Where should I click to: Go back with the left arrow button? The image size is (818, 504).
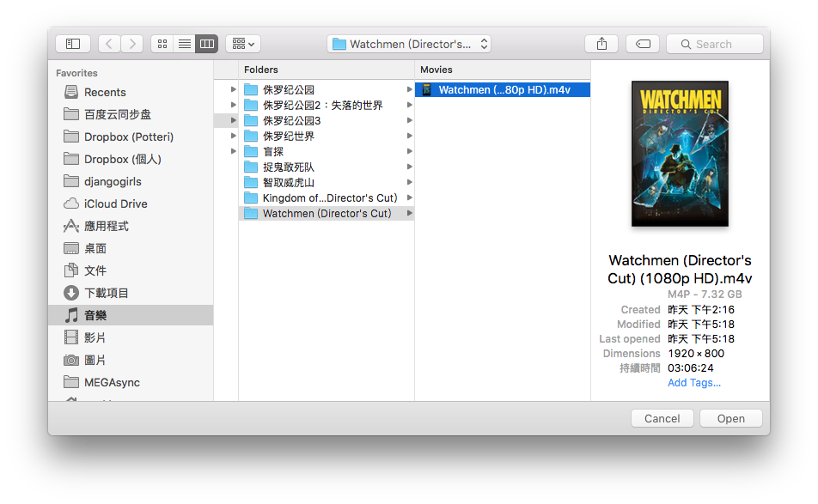click(109, 44)
